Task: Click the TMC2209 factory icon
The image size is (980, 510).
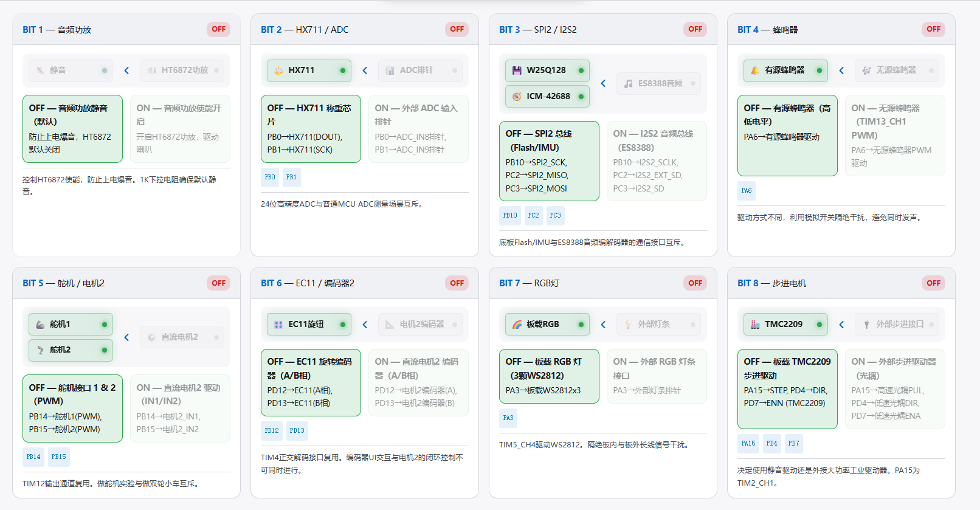Action: [x=755, y=325]
